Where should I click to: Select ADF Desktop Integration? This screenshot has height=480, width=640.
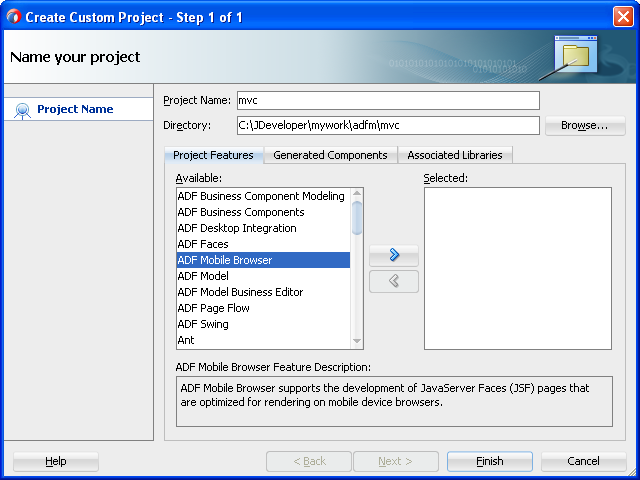[x=263, y=228]
